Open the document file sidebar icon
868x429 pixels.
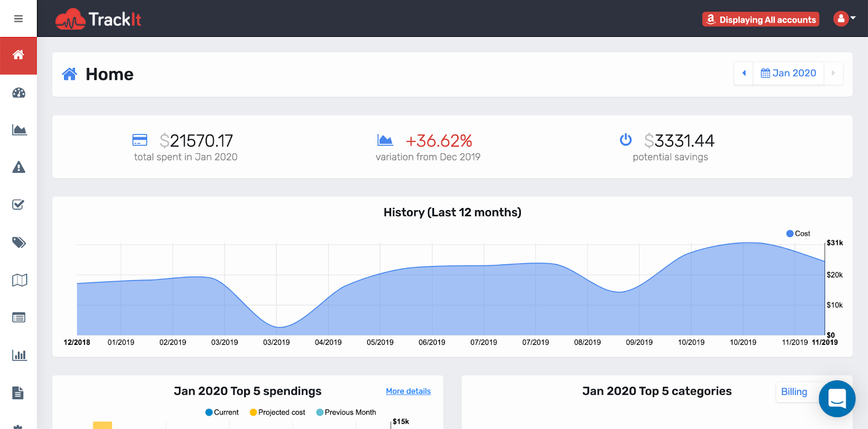click(x=18, y=393)
